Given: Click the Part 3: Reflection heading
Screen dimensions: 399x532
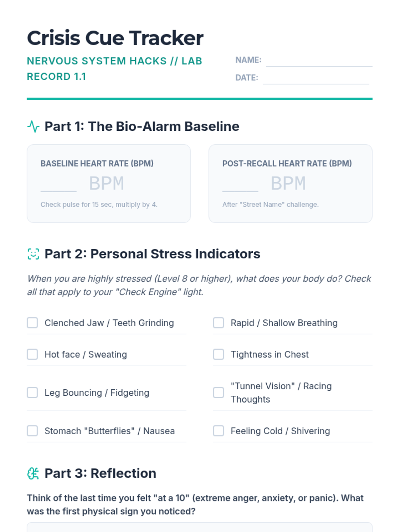Looking at the screenshot, I should [x=100, y=473].
